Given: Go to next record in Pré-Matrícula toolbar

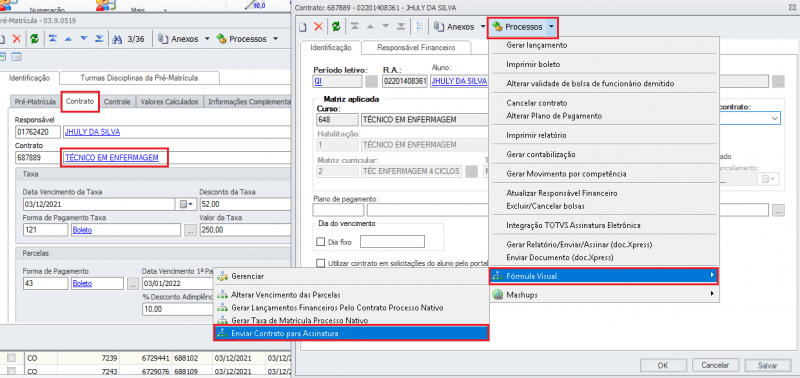Looking at the screenshot, I should (84, 39).
